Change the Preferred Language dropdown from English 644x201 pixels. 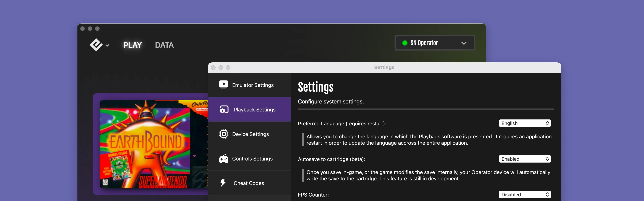525,123
